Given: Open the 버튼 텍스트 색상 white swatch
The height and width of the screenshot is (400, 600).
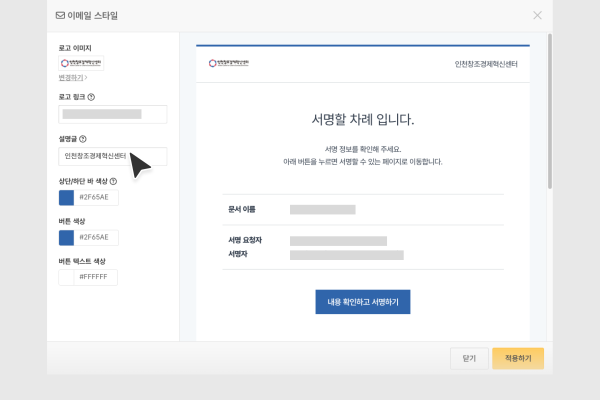Looking at the screenshot, I should pos(66,277).
